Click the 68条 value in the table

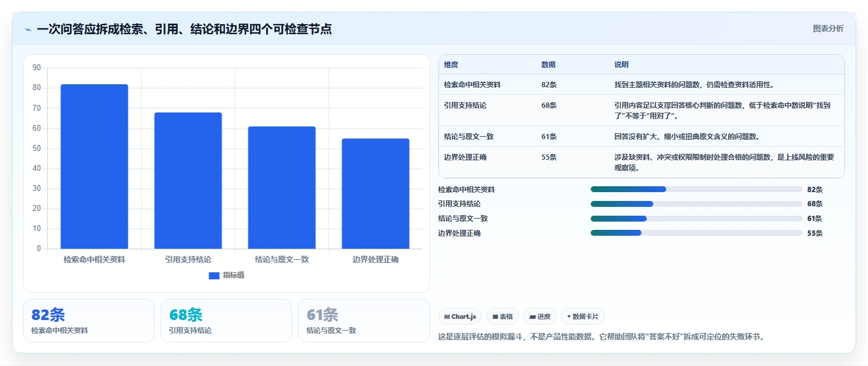pos(549,105)
